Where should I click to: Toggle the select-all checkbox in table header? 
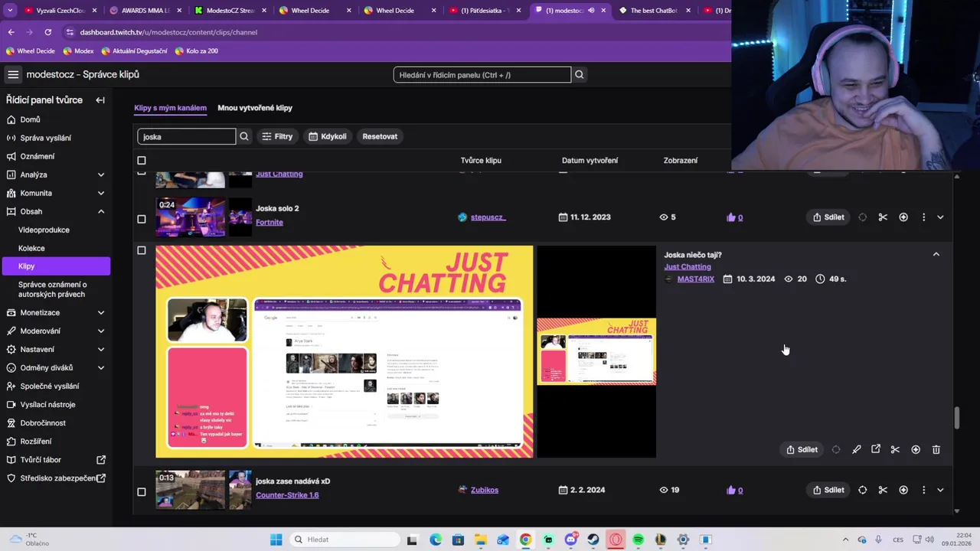point(141,161)
